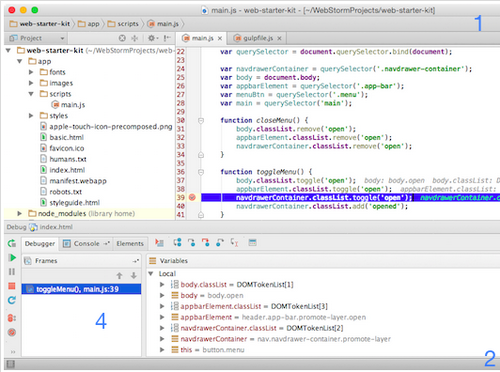Expand the styles folder
Image resolution: width=500 pixels, height=372 pixels.
click(x=31, y=116)
